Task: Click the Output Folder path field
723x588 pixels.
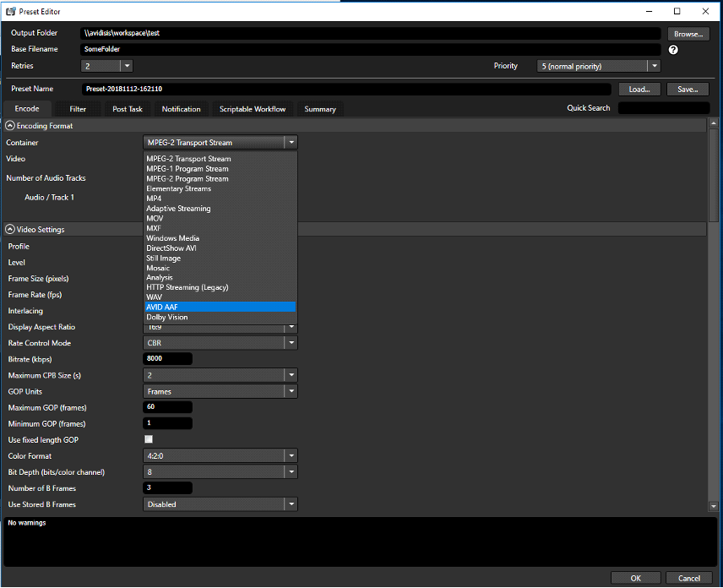Action: [370, 33]
